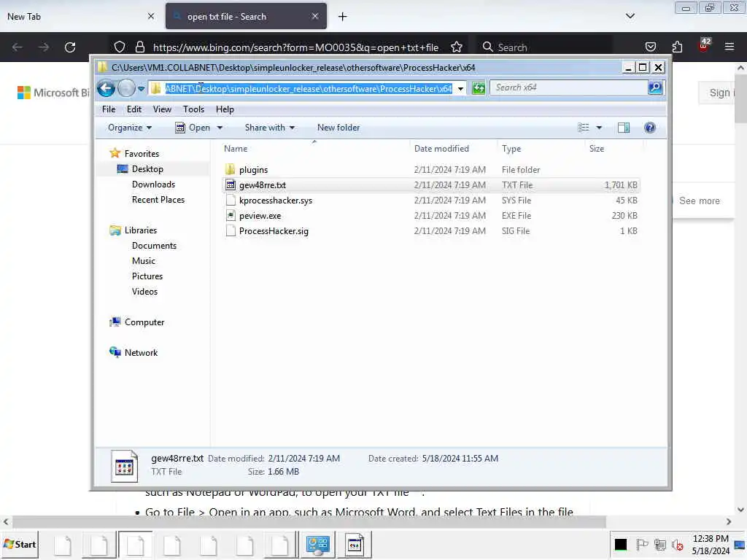Click Libraries in the navigation pane

[141, 230]
